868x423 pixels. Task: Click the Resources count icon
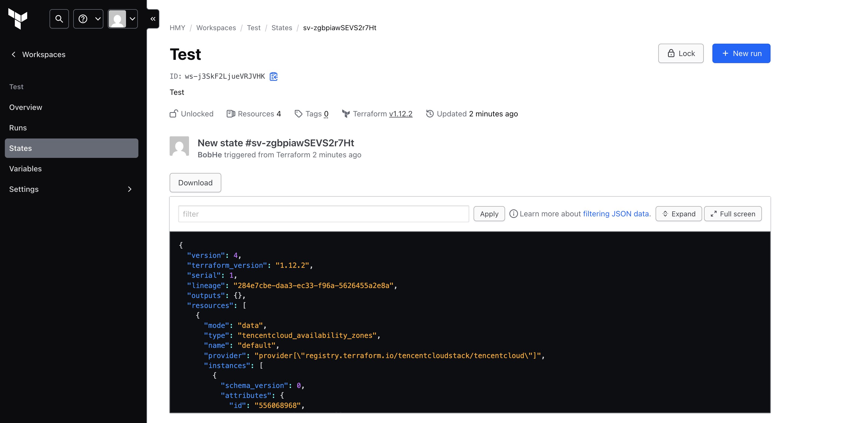231,114
